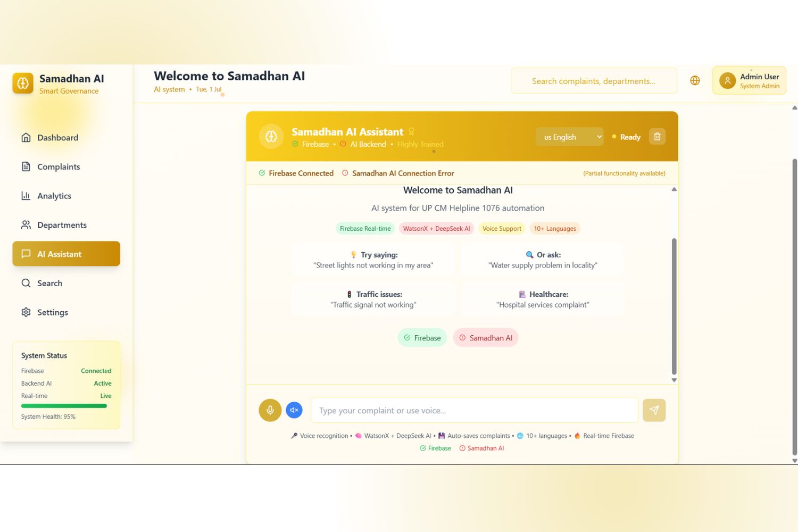This screenshot has width=798, height=532.
Task: Click the Partial functionality available note
Action: pyautogui.click(x=624, y=173)
